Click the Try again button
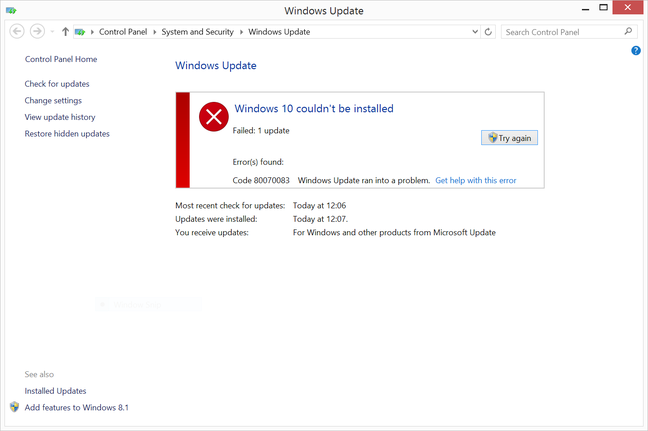The image size is (648, 431). 509,138
